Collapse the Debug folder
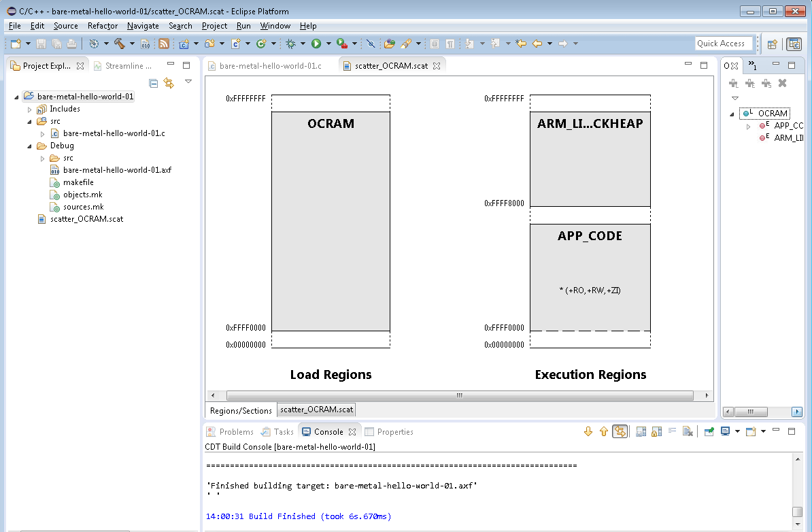Image resolution: width=812 pixels, height=532 pixels. point(29,146)
